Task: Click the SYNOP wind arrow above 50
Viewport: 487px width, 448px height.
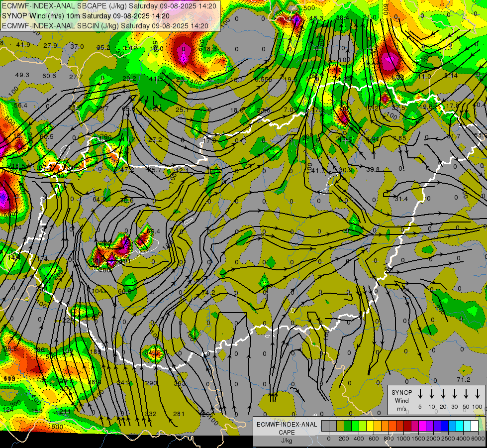Action: click(x=466, y=394)
